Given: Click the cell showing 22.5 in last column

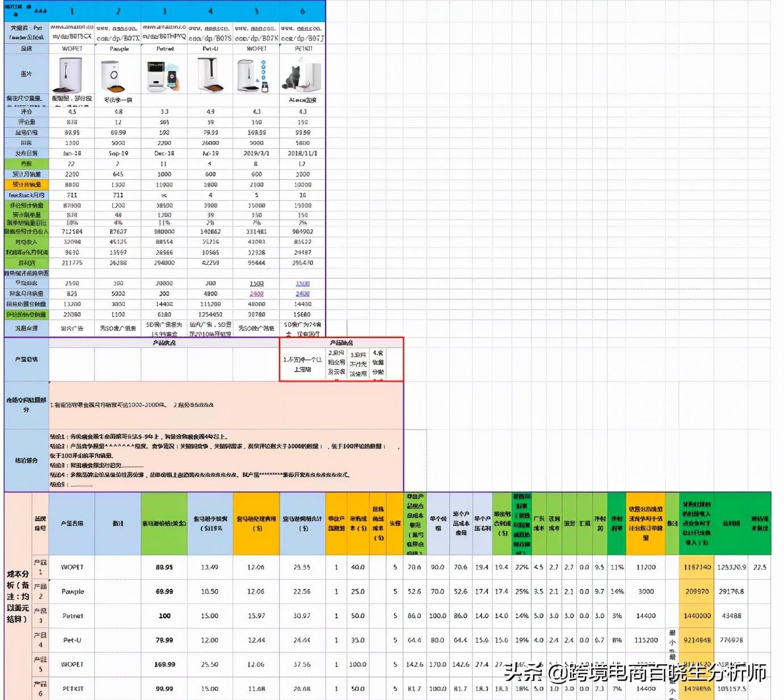Looking at the screenshot, I should (760, 567).
